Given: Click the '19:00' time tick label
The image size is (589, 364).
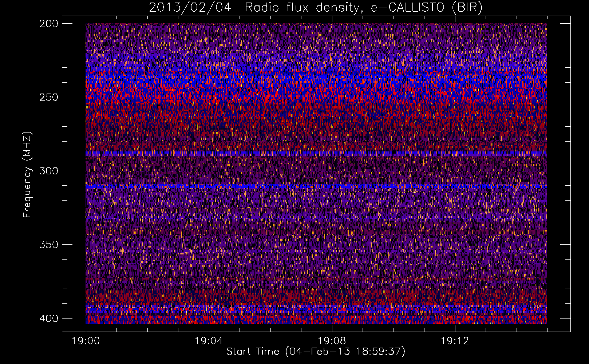Looking at the screenshot, I should [x=86, y=341].
